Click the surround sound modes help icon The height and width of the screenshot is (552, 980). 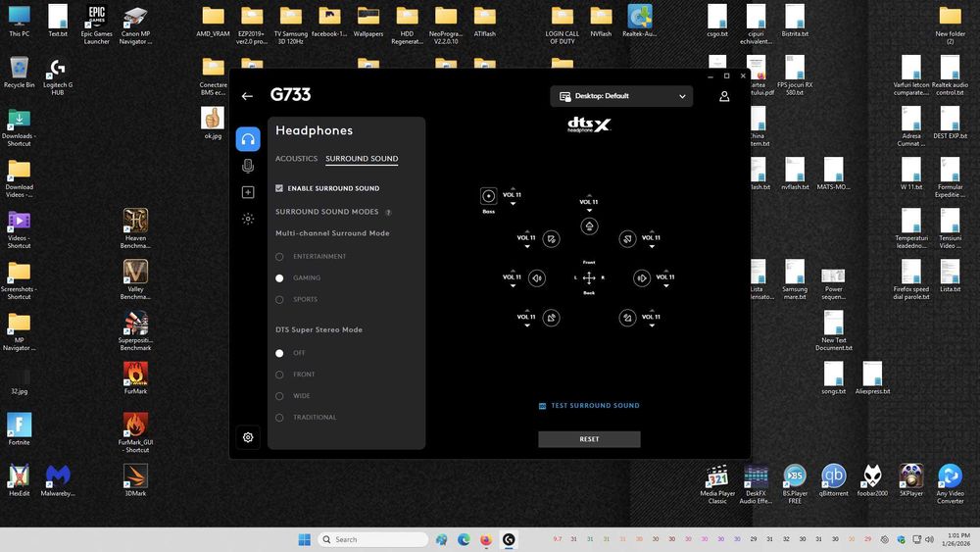tap(388, 213)
